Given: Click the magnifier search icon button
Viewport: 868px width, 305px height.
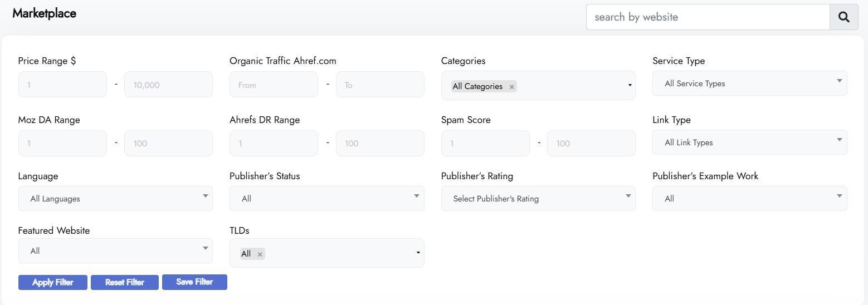Looking at the screenshot, I should [843, 17].
